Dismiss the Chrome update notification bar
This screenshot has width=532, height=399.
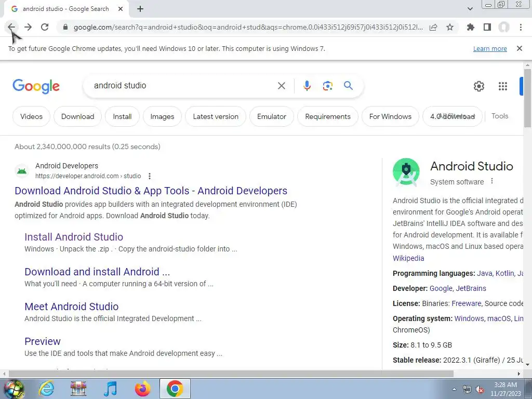(x=520, y=48)
